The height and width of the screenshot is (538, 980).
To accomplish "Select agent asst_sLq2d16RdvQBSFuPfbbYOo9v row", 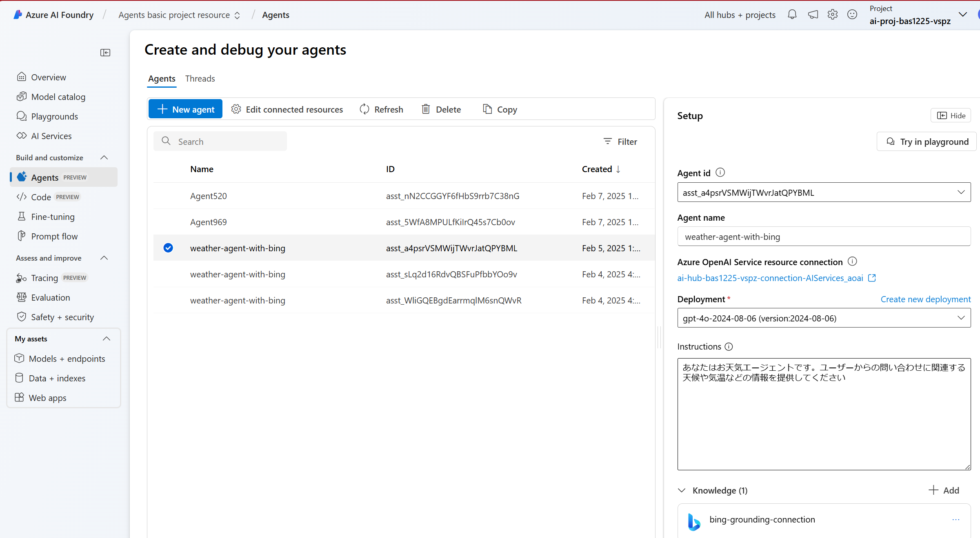I will pyautogui.click(x=404, y=274).
